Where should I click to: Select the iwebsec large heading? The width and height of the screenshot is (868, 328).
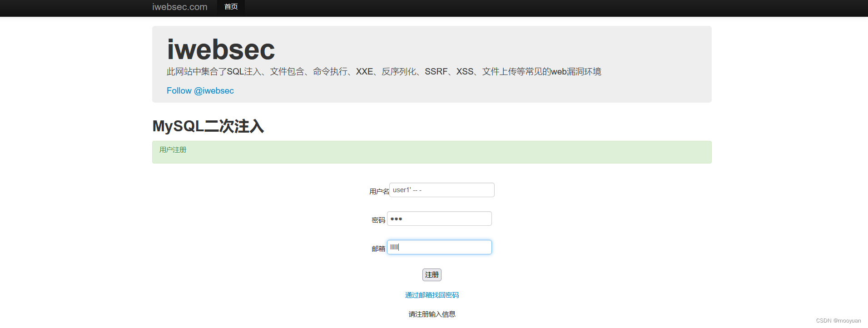click(221, 49)
